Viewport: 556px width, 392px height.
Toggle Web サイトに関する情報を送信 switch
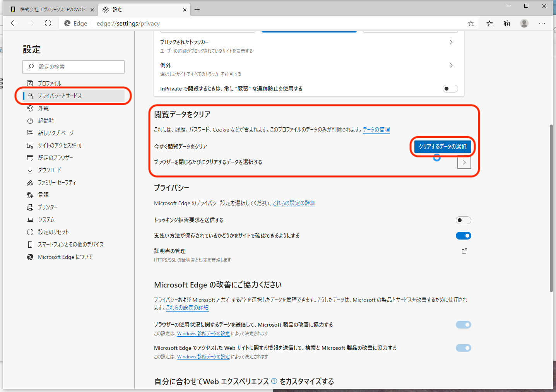point(464,348)
